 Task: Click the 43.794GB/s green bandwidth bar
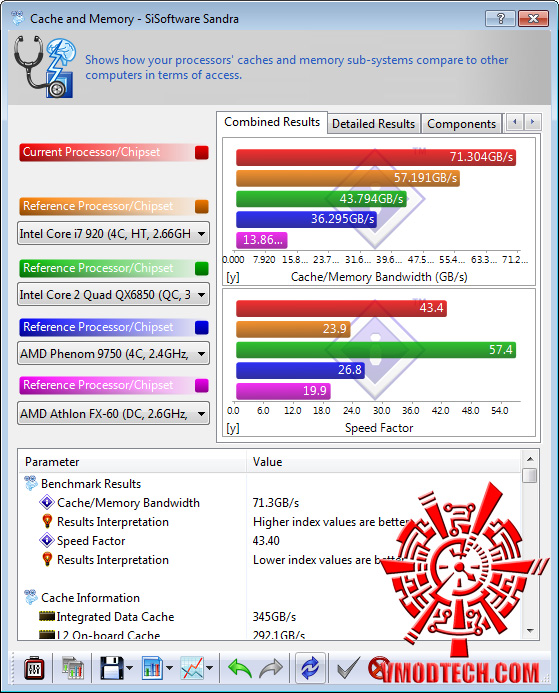(x=321, y=199)
